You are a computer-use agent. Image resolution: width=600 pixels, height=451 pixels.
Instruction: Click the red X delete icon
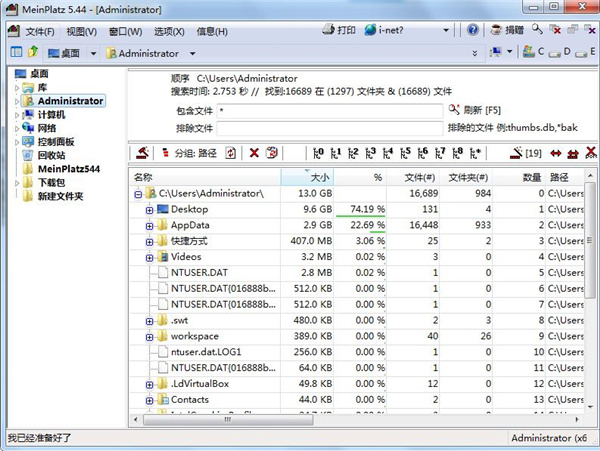(254, 153)
